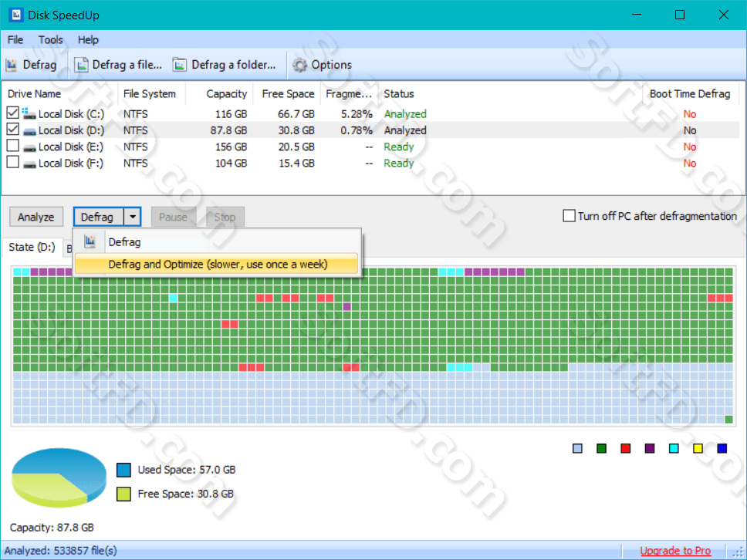Screen dimensions: 747x560
Task: Uncheck the Local Disk (C:) checkbox
Action: 13,113
